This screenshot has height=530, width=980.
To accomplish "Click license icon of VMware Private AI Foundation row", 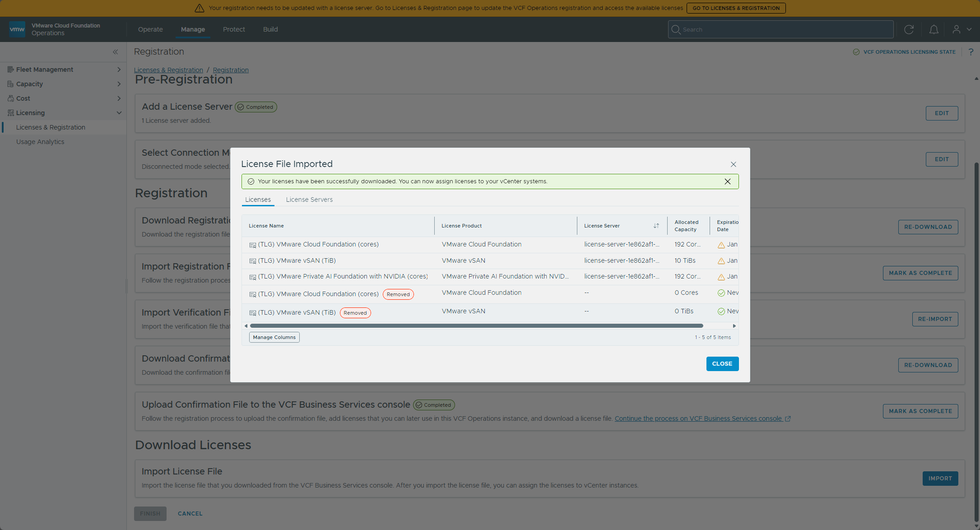I will [x=253, y=277].
